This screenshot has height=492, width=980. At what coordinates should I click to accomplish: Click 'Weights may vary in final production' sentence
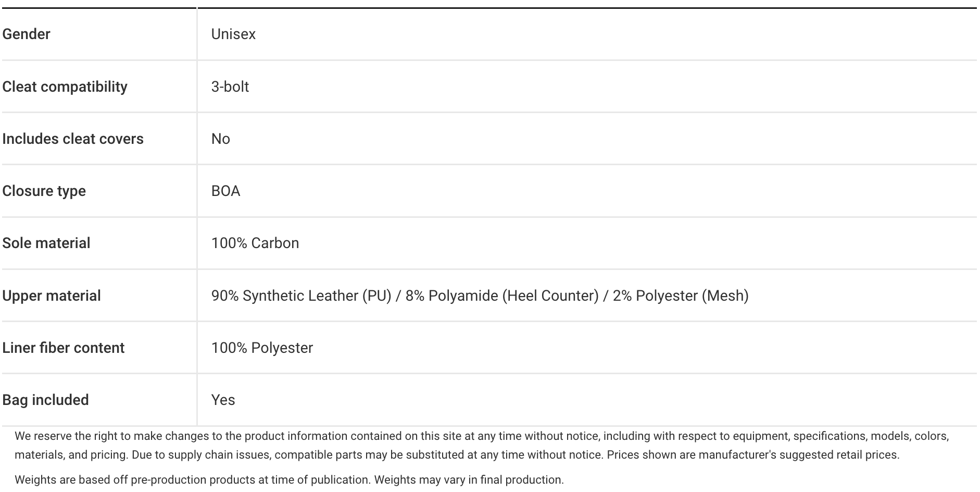[469, 480]
